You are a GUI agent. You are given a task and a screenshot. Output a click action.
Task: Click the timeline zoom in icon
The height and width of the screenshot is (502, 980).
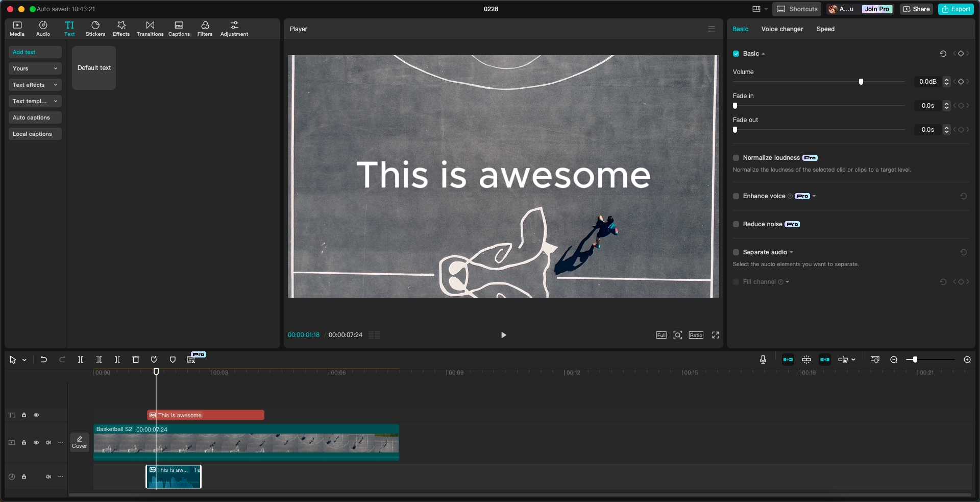[967, 360]
